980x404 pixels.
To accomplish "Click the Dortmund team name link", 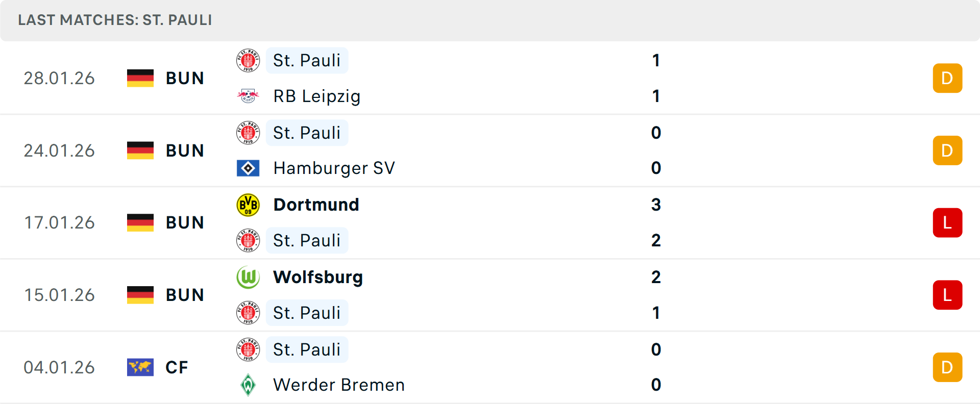I will 316,205.
